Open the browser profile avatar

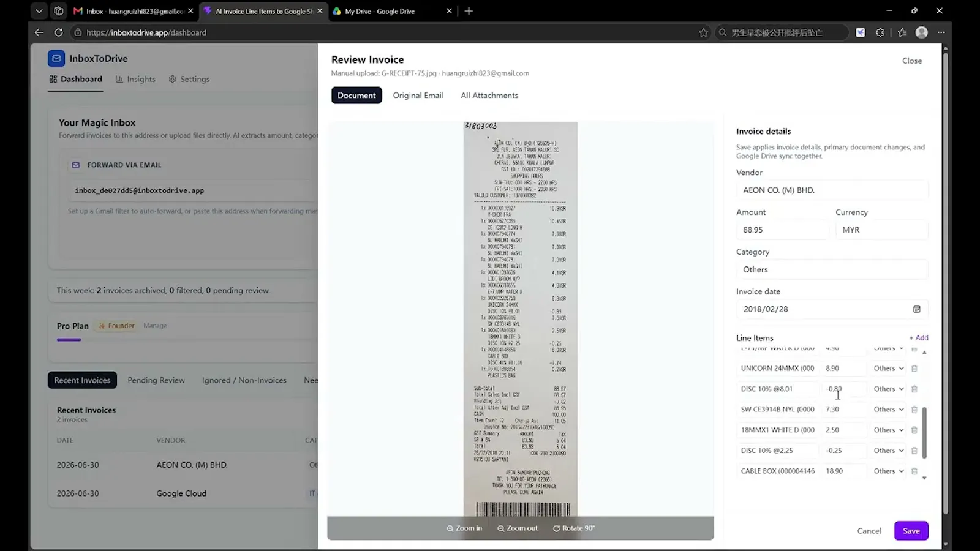pyautogui.click(x=921, y=32)
